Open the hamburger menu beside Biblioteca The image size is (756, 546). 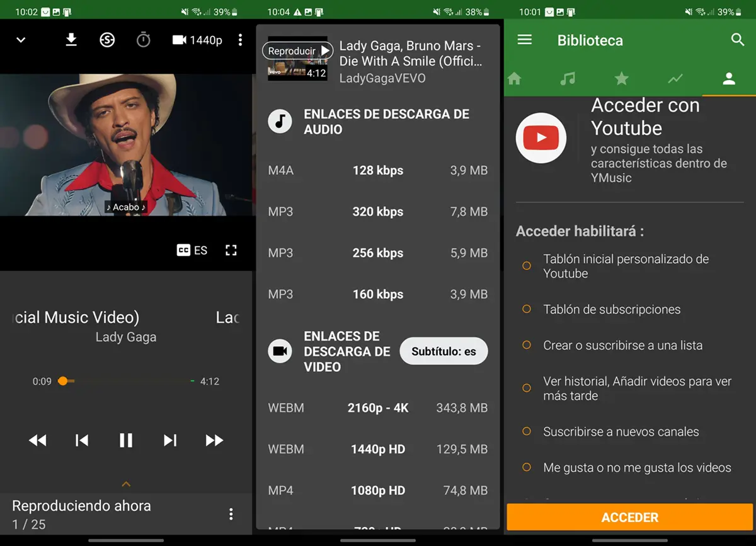[524, 40]
